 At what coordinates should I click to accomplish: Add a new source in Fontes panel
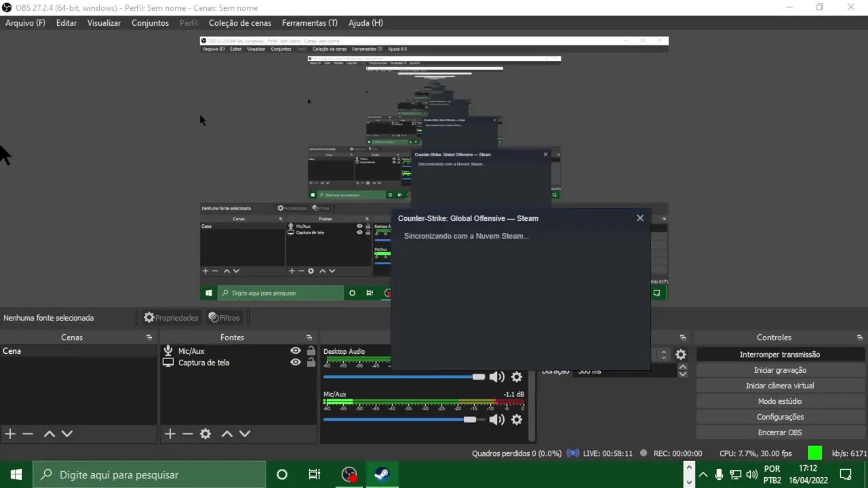tap(170, 434)
